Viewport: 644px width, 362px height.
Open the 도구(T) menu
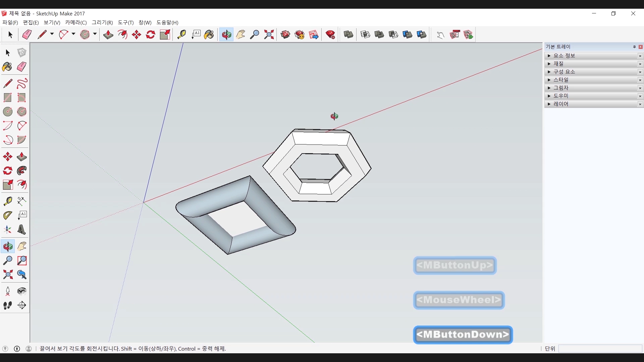click(x=125, y=22)
